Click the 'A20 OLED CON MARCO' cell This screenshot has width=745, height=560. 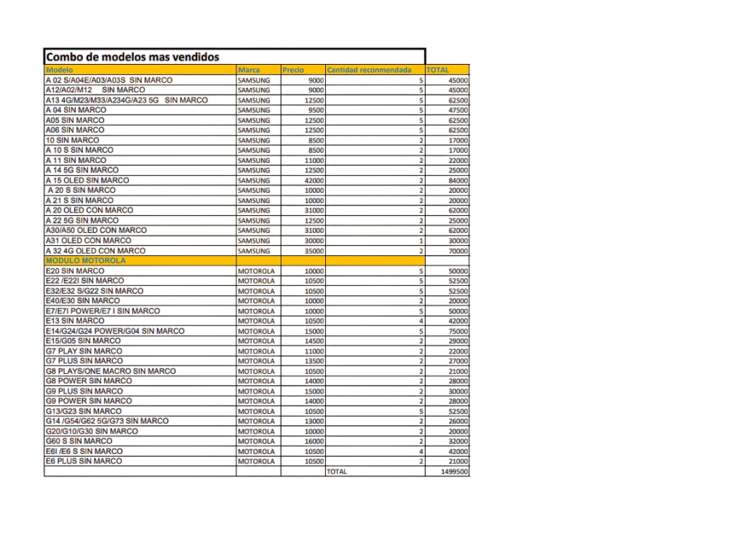tap(89, 210)
